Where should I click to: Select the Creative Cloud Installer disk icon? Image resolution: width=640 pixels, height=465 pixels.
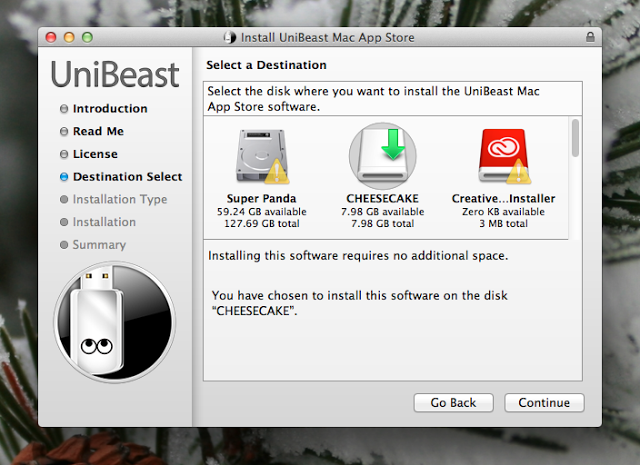504,156
